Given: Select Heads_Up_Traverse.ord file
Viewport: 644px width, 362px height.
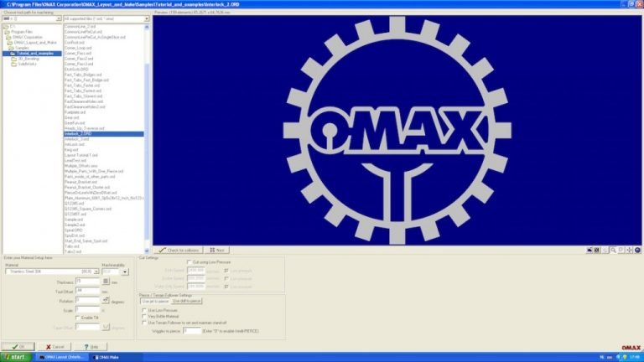Looking at the screenshot, I should point(84,128).
